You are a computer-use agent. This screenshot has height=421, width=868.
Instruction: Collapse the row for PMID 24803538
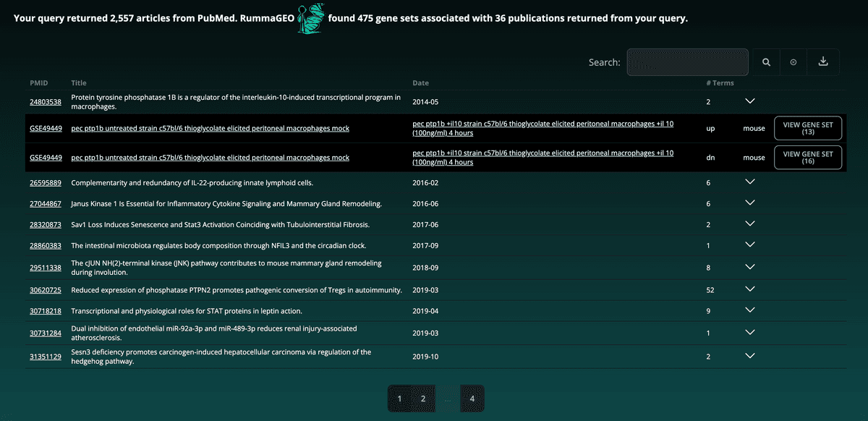[x=750, y=101]
